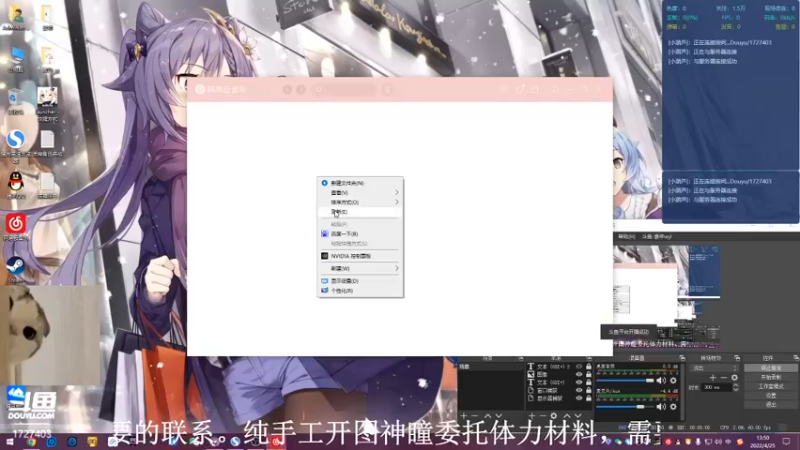
Task: Unlock the 图像 source in OBS
Action: (588, 374)
